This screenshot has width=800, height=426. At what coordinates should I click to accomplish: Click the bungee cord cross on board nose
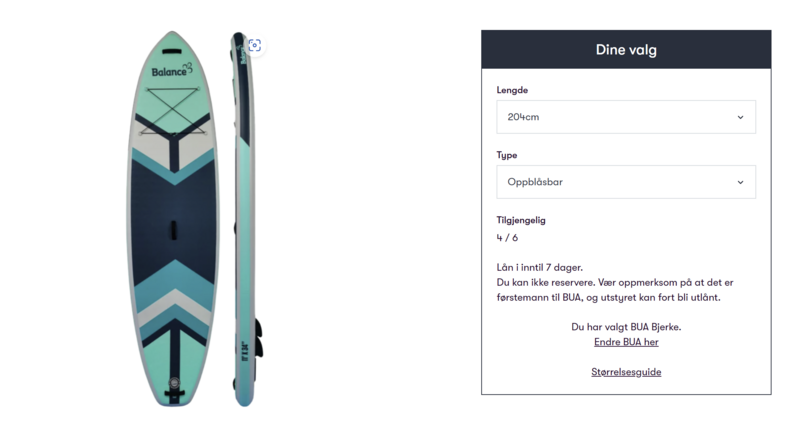pos(173,111)
